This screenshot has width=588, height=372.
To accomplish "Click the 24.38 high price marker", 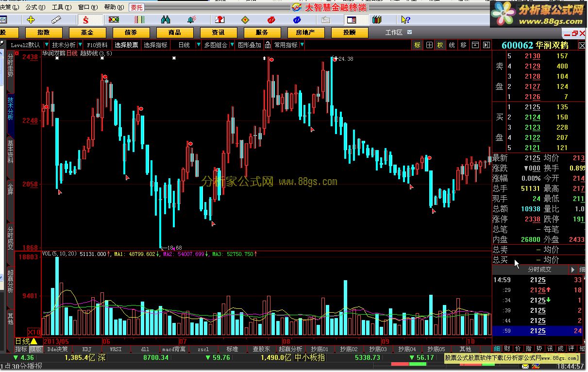I will [345, 59].
